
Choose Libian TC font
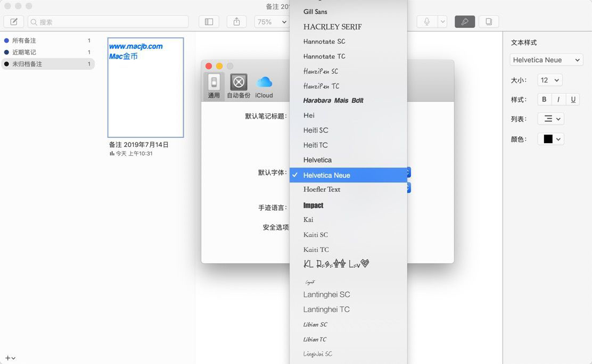tap(348, 339)
